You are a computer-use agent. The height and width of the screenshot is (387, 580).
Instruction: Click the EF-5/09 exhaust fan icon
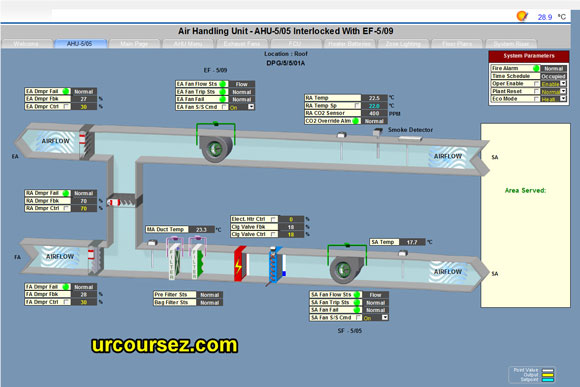[x=216, y=147]
